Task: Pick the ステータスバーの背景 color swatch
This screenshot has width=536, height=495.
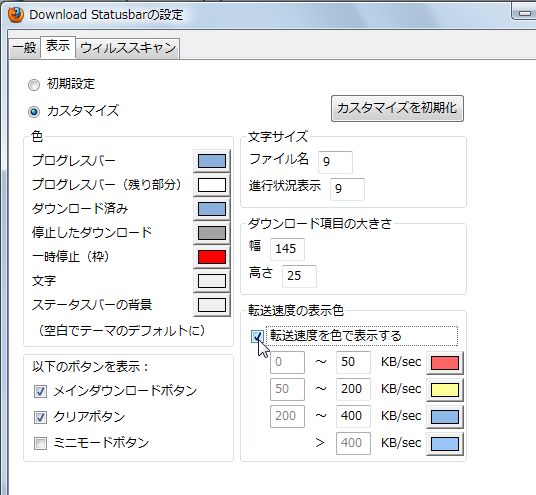Action: point(212,305)
